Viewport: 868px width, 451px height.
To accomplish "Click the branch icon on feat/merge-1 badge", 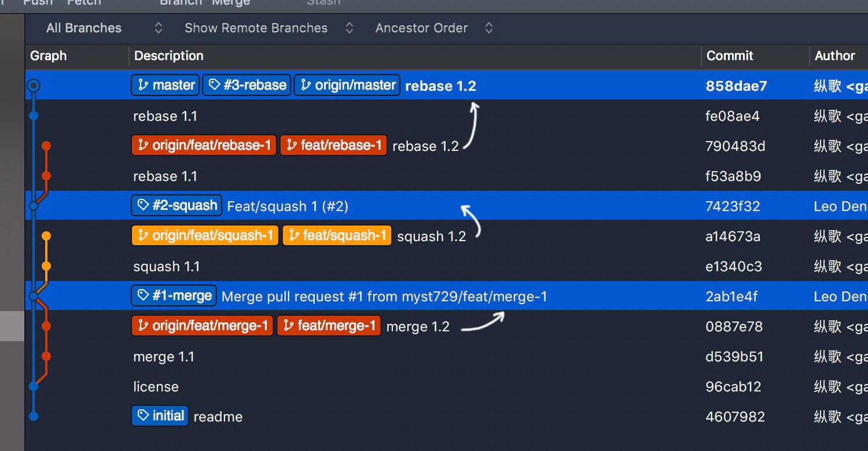I will pos(288,326).
